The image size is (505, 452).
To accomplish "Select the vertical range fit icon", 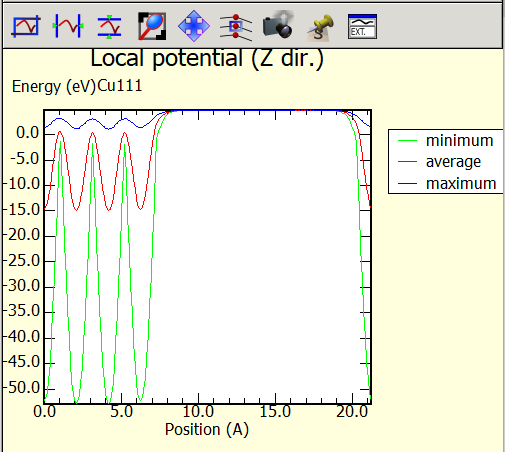I will click(109, 27).
